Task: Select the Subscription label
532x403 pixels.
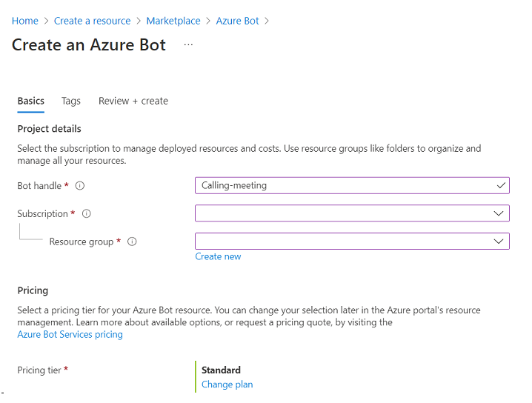Action: tap(43, 213)
